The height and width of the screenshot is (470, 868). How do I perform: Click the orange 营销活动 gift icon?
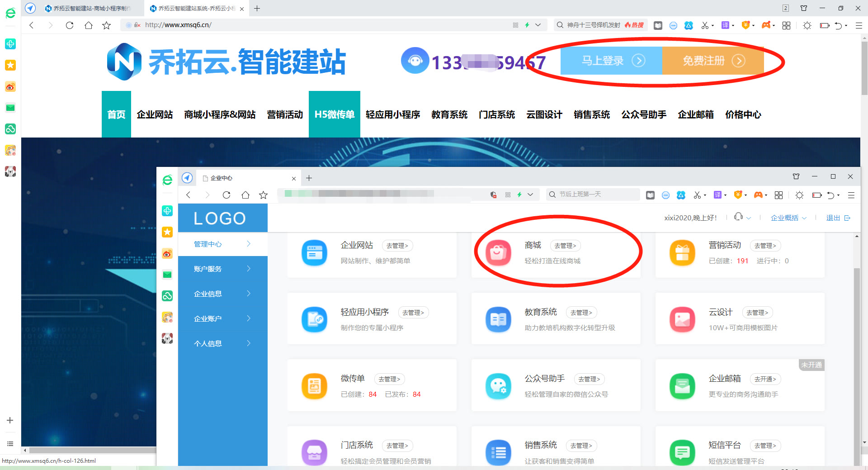coord(682,253)
